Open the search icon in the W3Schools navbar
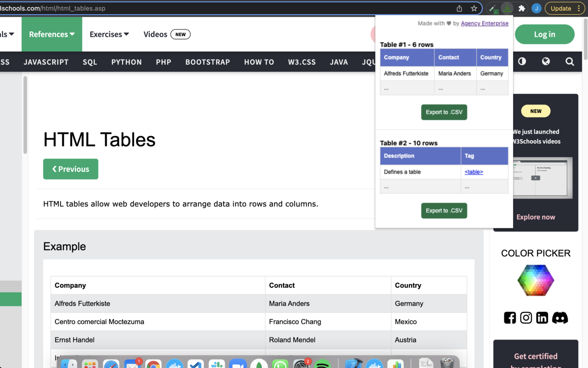Screen dimensions: 588x368 (x=570, y=62)
